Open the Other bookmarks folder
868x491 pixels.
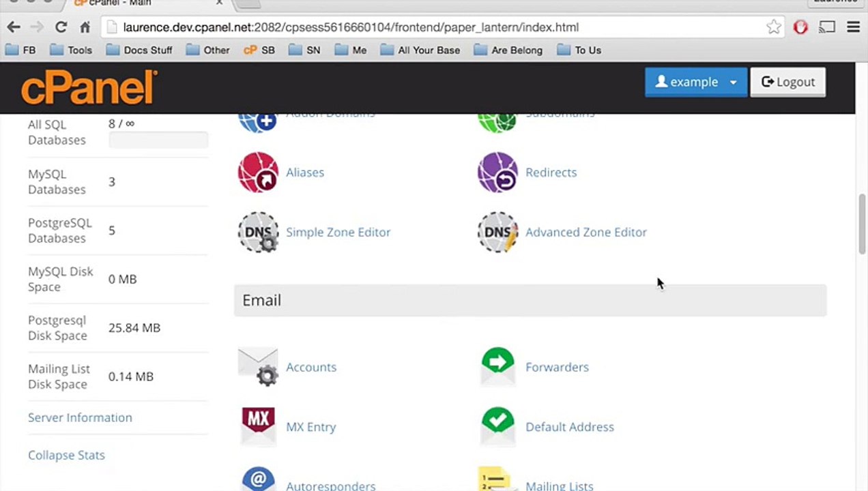208,50
